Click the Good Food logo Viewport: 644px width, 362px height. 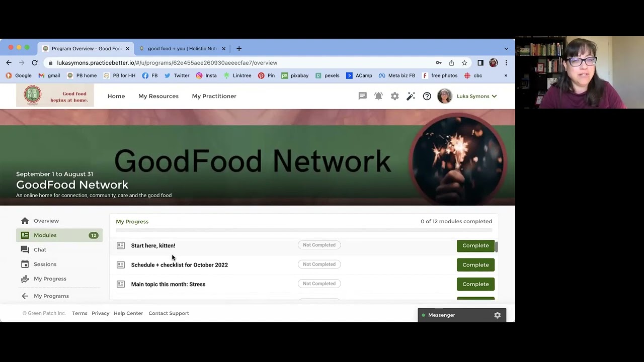pyautogui.click(x=55, y=96)
